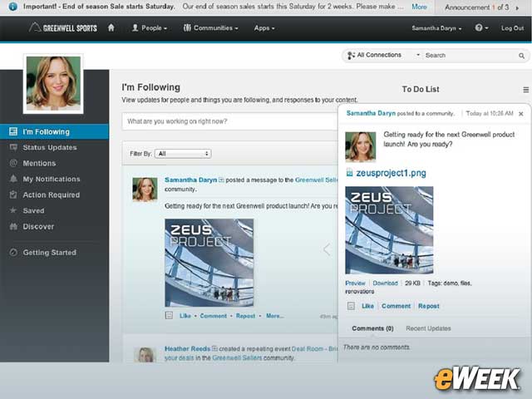Open the Apps menu
This screenshot has height=399, width=532.
[264, 28]
